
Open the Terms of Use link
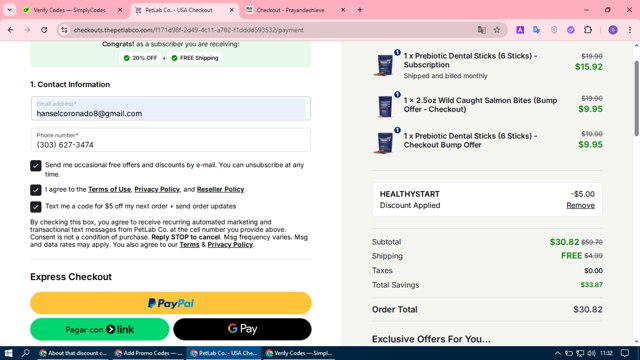coord(109,189)
